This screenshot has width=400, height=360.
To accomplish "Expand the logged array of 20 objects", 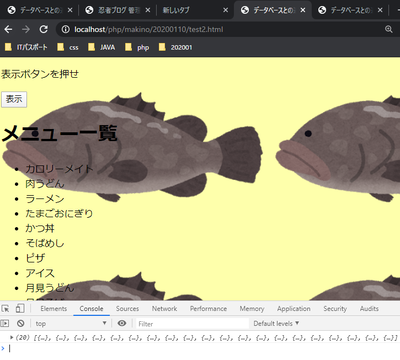I will pyautogui.click(x=12, y=338).
